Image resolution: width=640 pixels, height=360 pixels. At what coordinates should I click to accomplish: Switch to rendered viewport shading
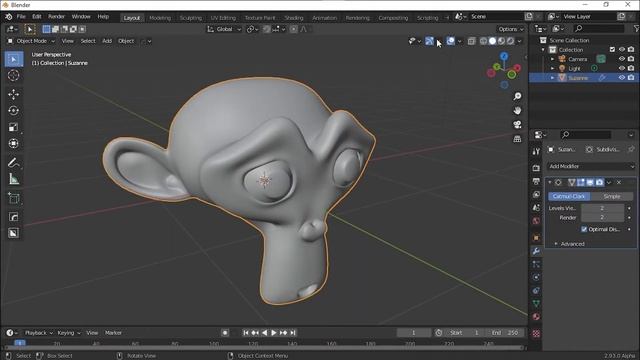[510, 41]
